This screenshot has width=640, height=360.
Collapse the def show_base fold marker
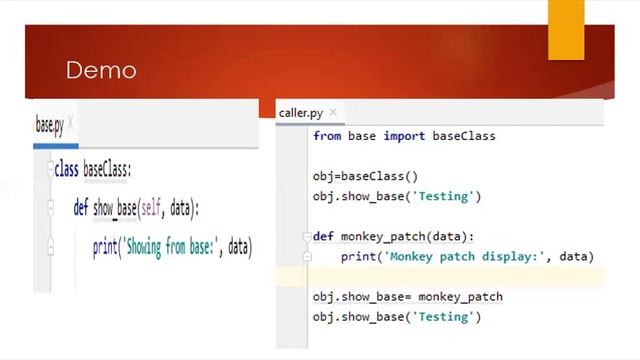(x=51, y=208)
